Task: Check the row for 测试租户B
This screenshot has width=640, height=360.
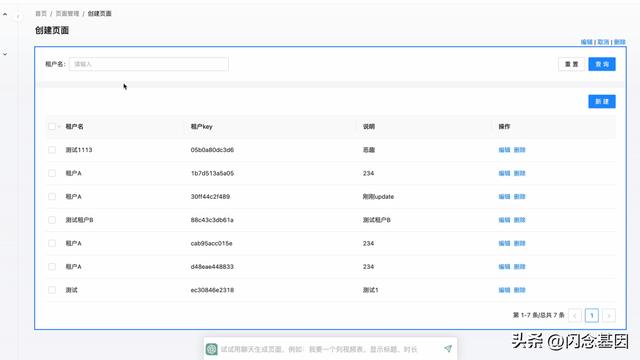Action: 52,220
